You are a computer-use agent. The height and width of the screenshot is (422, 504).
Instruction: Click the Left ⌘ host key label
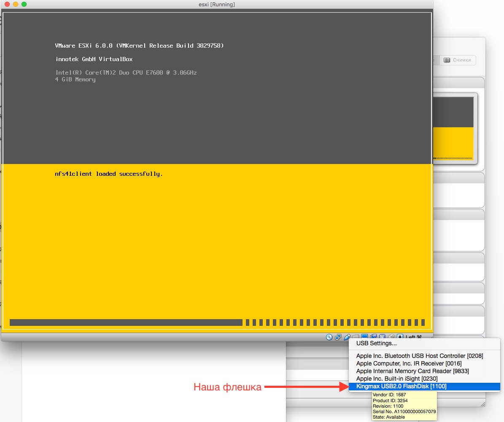tap(413, 336)
